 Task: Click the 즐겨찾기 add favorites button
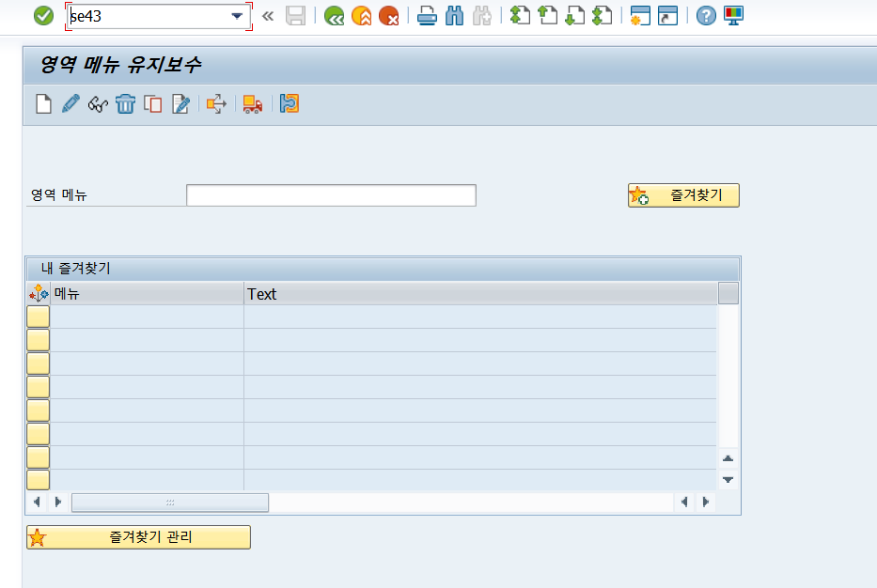coord(683,195)
